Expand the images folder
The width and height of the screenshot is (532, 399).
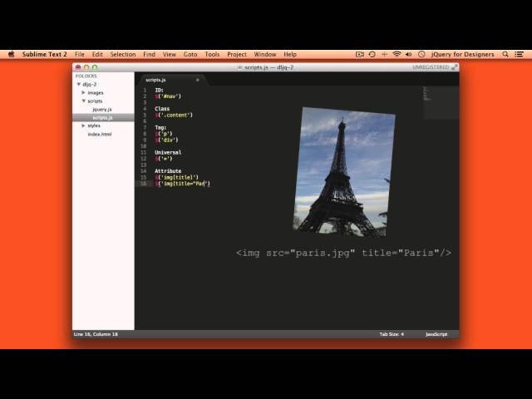(83, 92)
